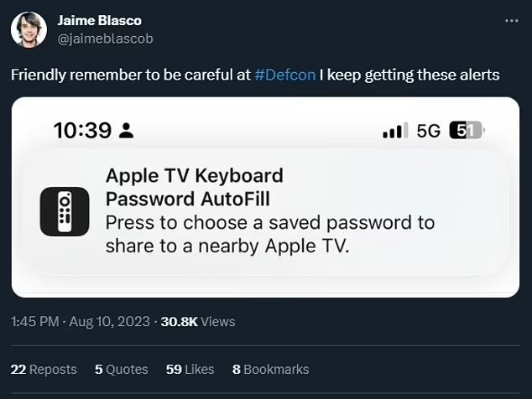Open the 8 Bookmarks count
The width and height of the screenshot is (532, 399).
click(270, 369)
